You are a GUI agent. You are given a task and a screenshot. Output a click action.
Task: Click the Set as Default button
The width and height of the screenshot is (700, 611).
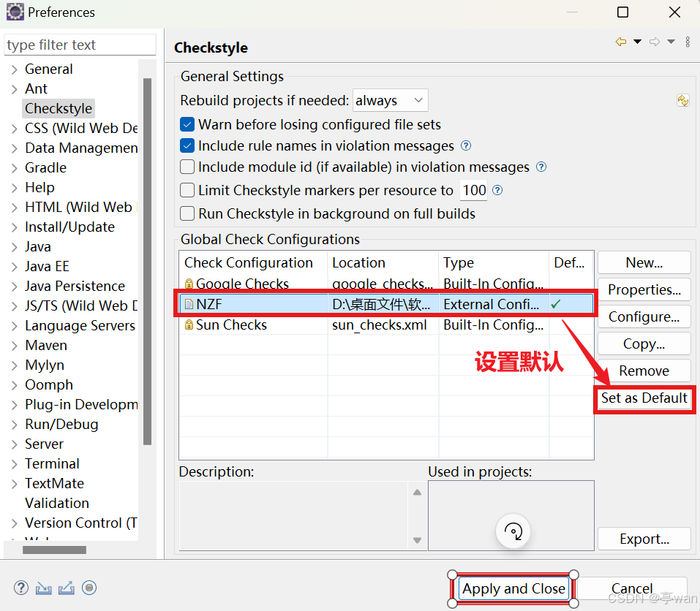644,399
